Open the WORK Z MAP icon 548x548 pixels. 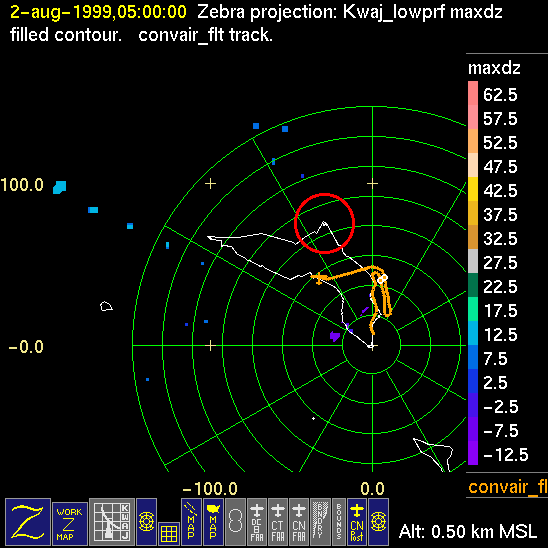click(70, 524)
